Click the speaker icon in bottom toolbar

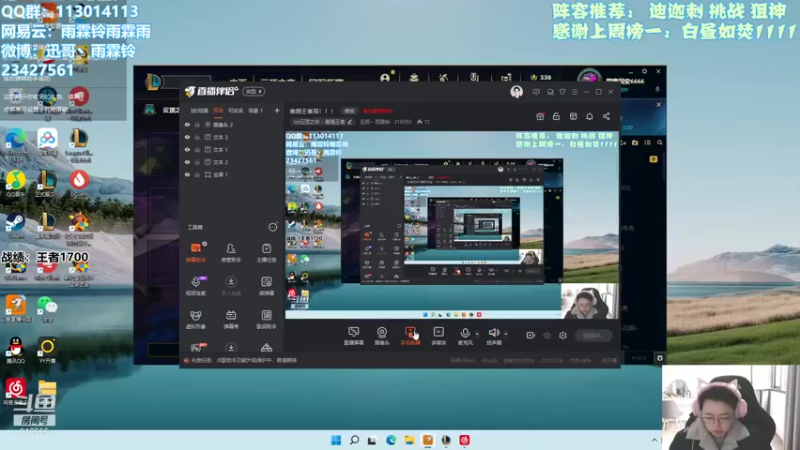493,333
